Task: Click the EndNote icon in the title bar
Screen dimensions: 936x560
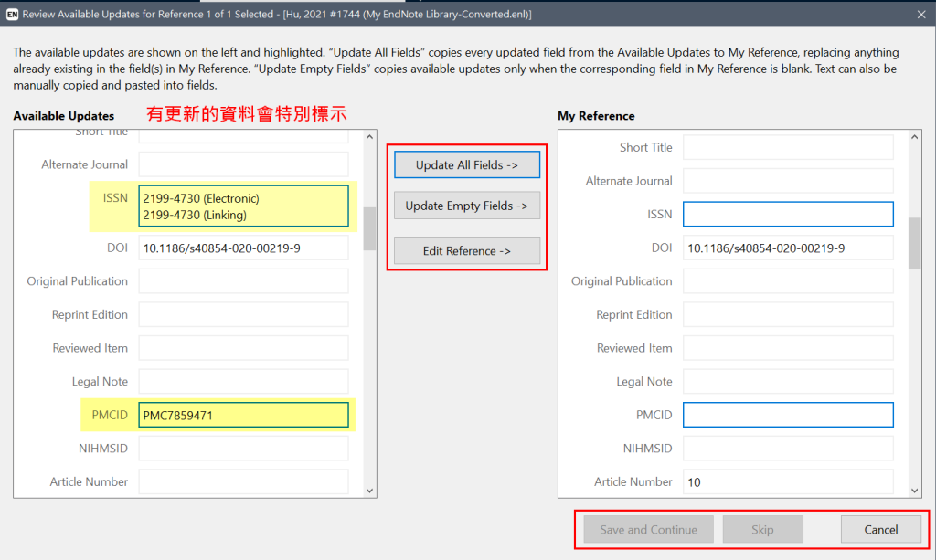Action: point(12,15)
